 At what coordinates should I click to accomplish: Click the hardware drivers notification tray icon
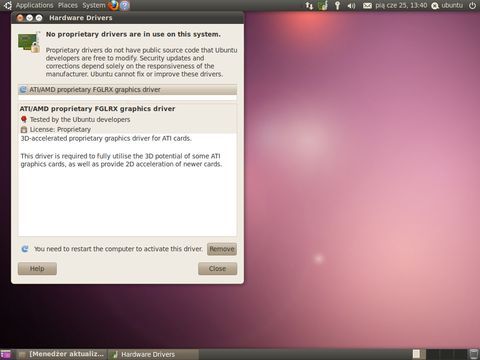(323, 5)
